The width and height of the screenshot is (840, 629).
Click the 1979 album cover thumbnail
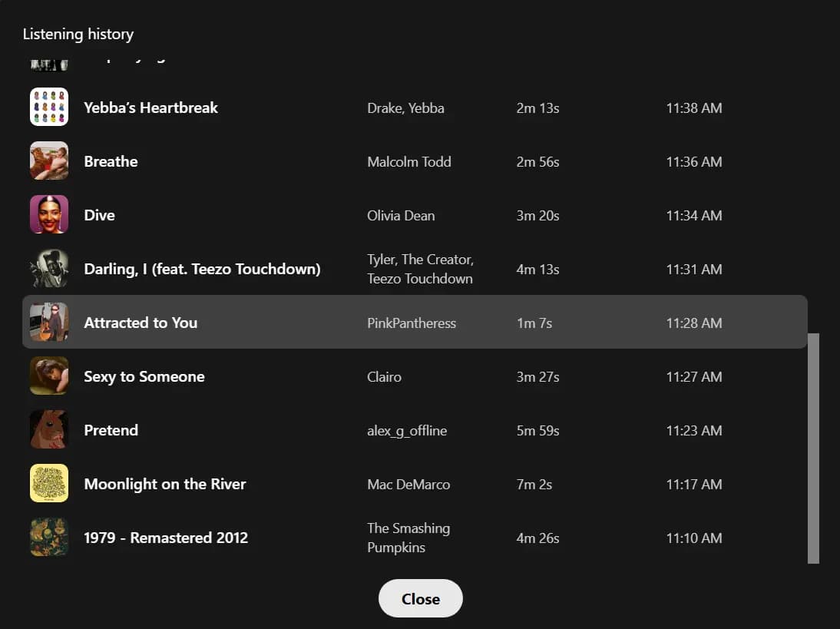point(48,538)
